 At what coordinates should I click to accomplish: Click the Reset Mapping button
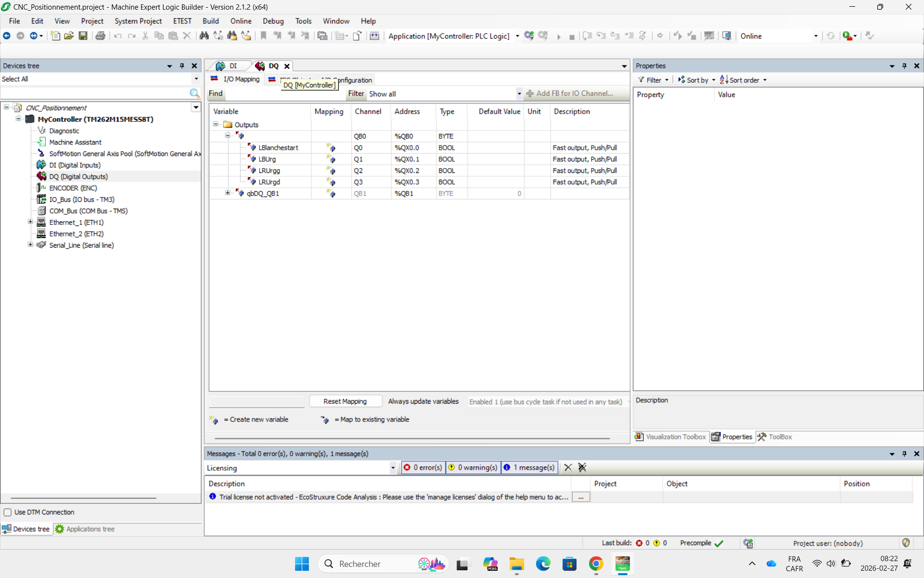345,401
